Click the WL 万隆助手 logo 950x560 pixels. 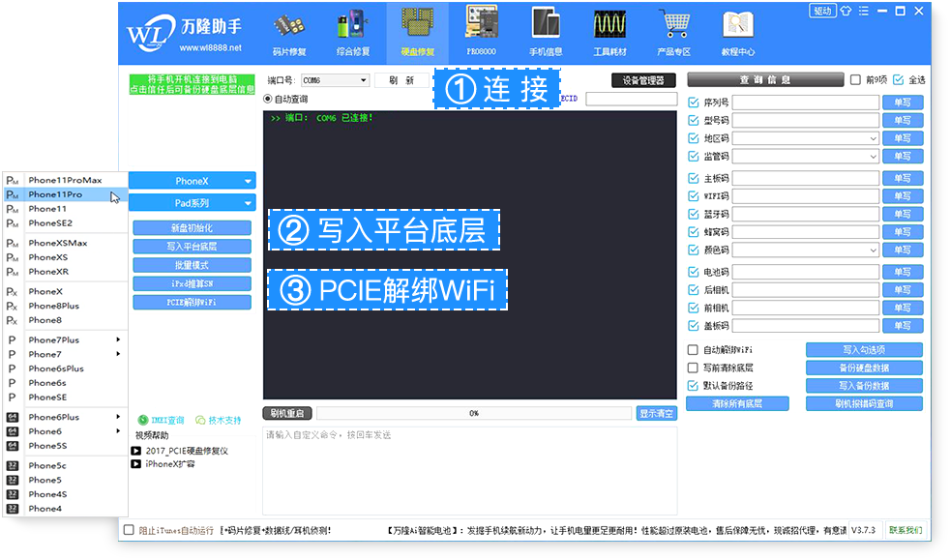(184, 34)
